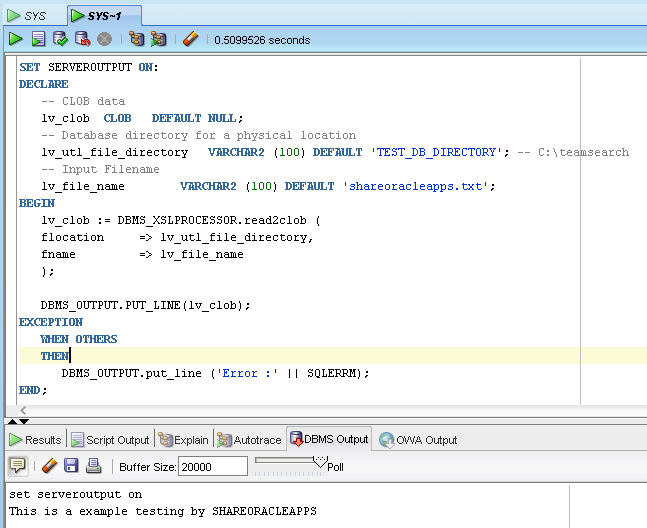This screenshot has width=647, height=528.
Task: Save DBMS output using the floppy disk icon
Action: [71, 466]
